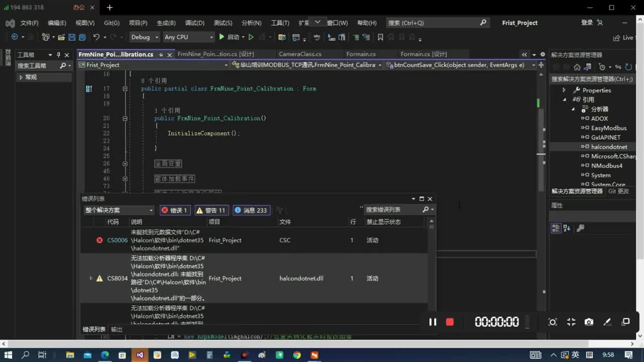Click the start without debugging outline play icon
The width and height of the screenshot is (644, 362).
pyautogui.click(x=251, y=37)
